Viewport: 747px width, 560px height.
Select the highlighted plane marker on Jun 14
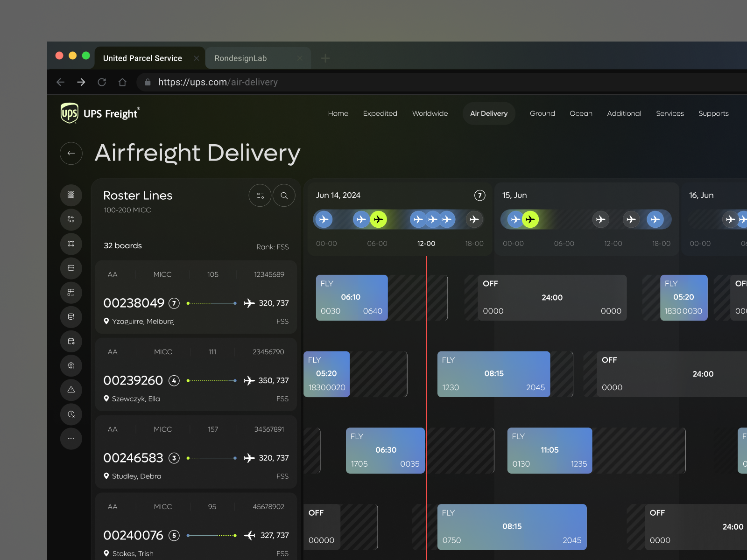pos(379,219)
